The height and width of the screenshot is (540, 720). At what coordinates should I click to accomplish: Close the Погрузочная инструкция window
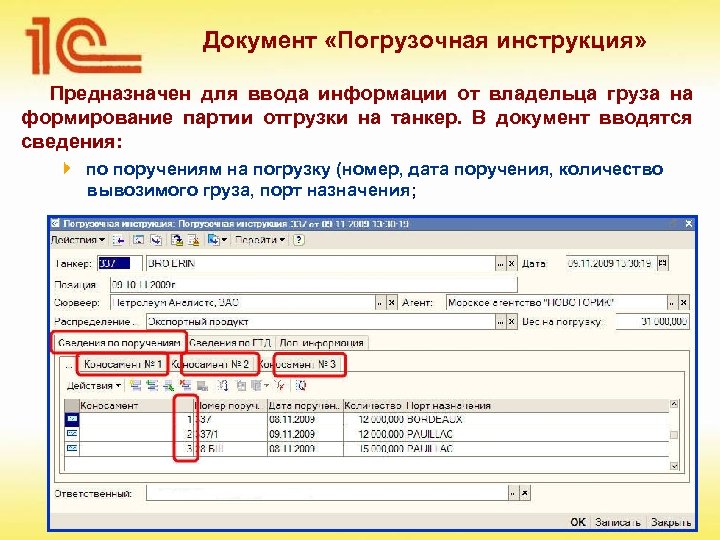[688, 224]
